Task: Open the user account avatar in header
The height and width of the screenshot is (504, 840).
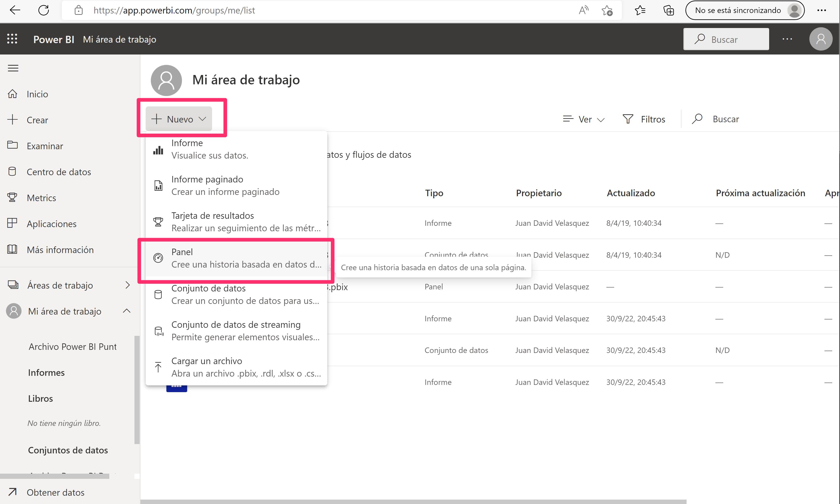Action: click(821, 39)
